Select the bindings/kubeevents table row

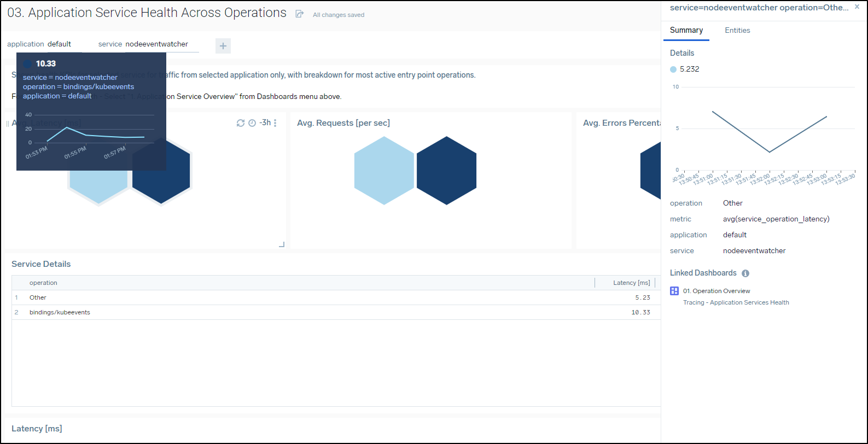click(336, 312)
